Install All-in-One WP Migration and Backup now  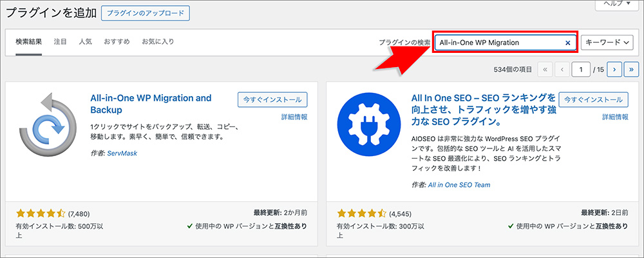point(272,99)
